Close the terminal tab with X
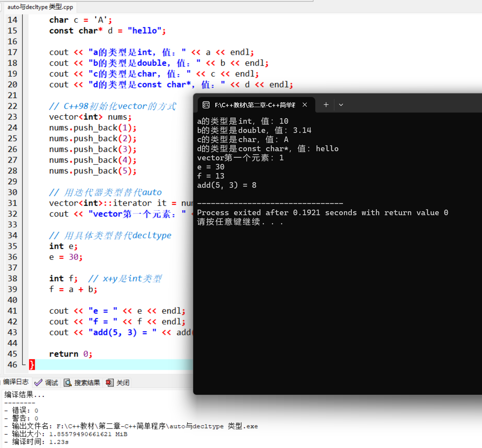This screenshot has width=482, height=448. [305, 105]
